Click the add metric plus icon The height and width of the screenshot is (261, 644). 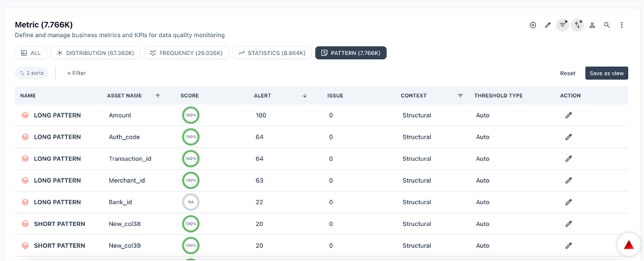click(533, 25)
